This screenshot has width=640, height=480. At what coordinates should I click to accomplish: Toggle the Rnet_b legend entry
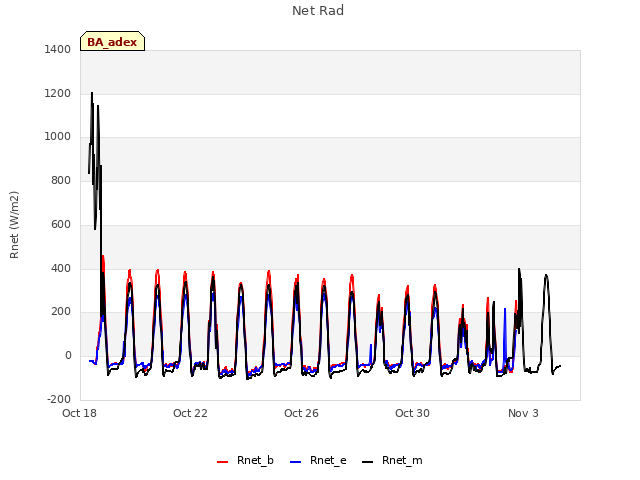click(245, 461)
